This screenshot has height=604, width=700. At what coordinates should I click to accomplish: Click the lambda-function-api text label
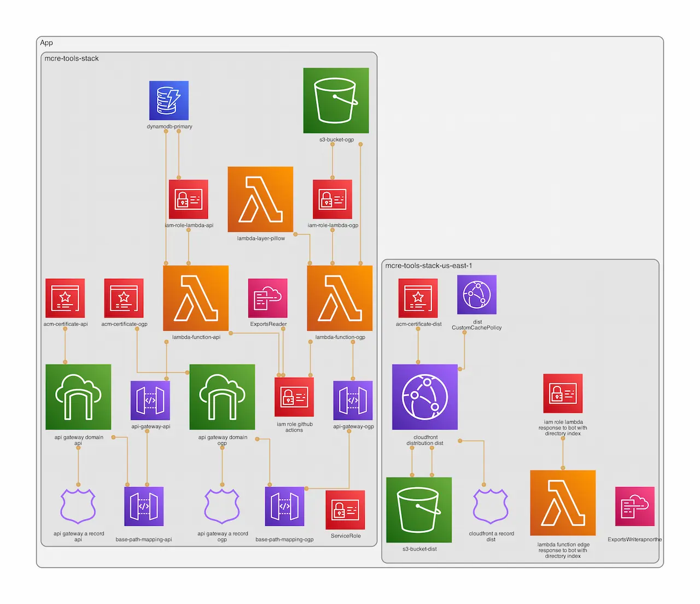pos(196,337)
